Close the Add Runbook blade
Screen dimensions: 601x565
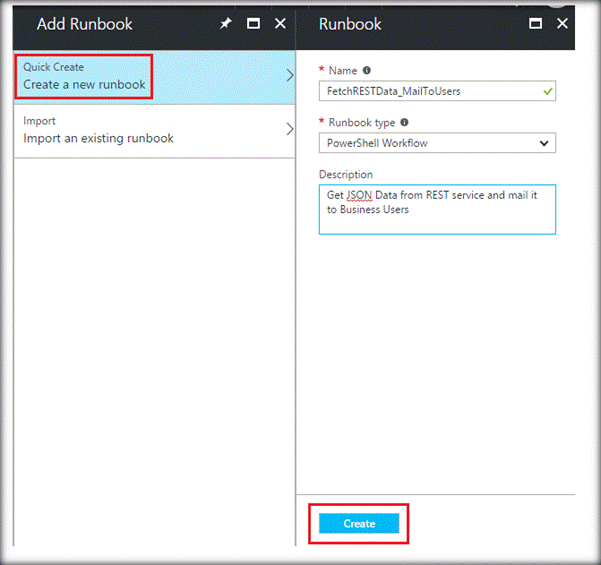coord(281,24)
